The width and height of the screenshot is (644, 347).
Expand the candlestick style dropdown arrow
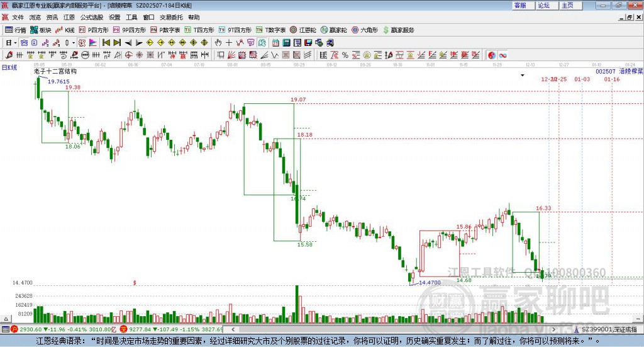click(74, 43)
